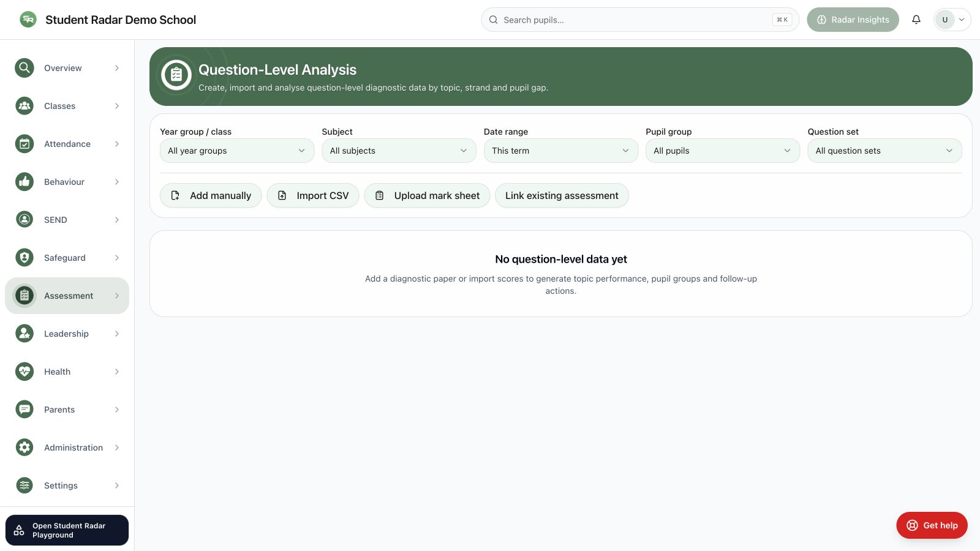Open the user avatar menu
The width and height of the screenshot is (980, 551).
952,20
